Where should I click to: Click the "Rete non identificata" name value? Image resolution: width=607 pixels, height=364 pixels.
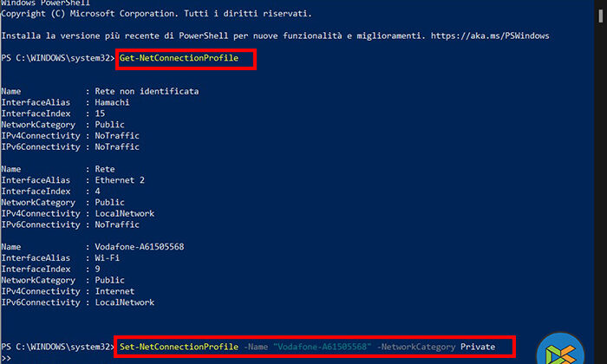pyautogui.click(x=142, y=91)
